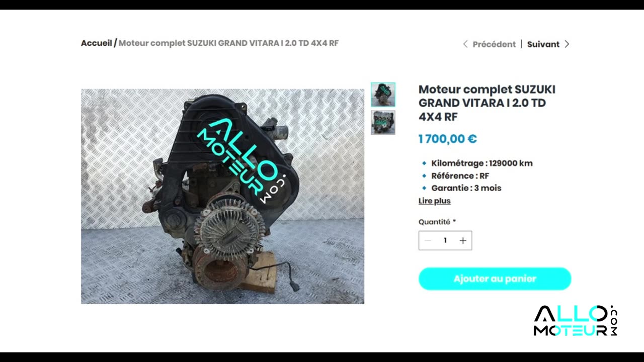Go to the Précédent product
Image resolution: width=644 pixels, height=362 pixels.
tap(494, 44)
